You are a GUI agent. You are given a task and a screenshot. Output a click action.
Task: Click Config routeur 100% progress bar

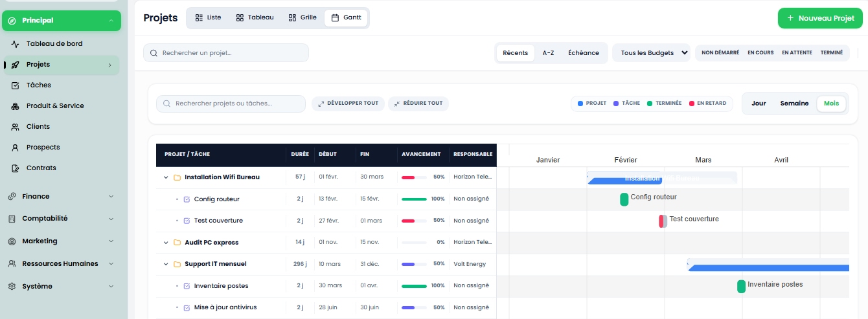point(414,199)
